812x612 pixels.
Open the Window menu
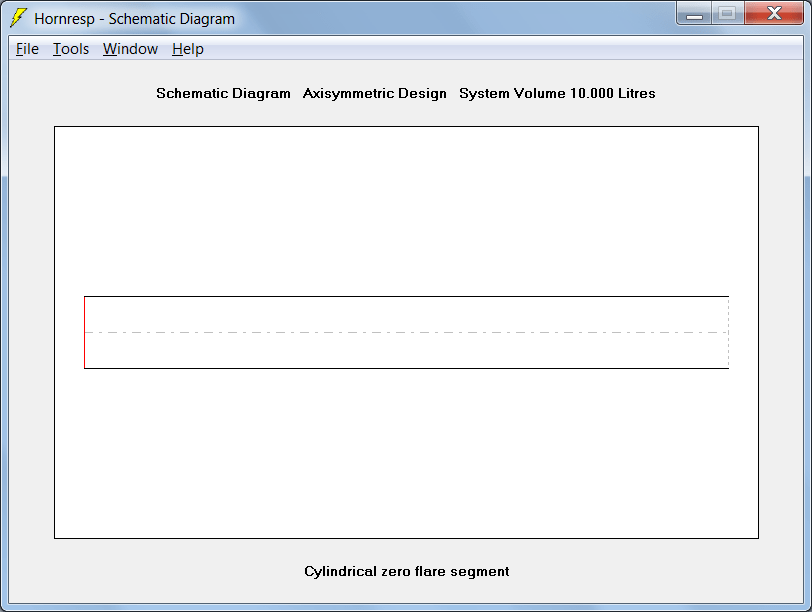tap(130, 49)
